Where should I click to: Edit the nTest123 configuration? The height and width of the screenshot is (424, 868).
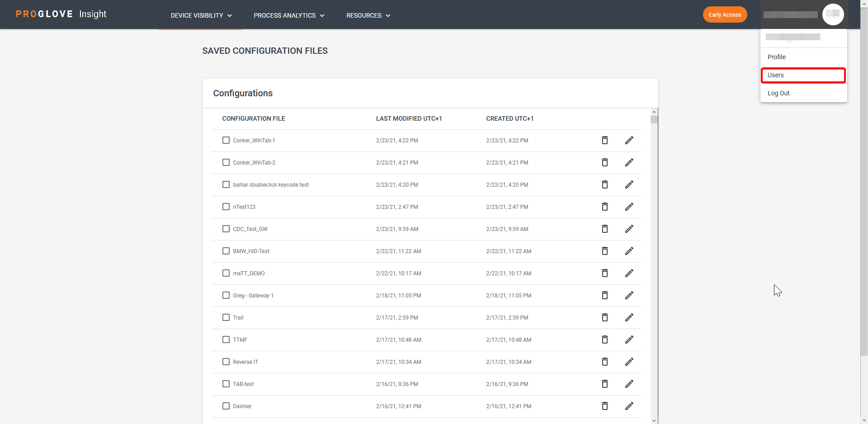tap(629, 207)
